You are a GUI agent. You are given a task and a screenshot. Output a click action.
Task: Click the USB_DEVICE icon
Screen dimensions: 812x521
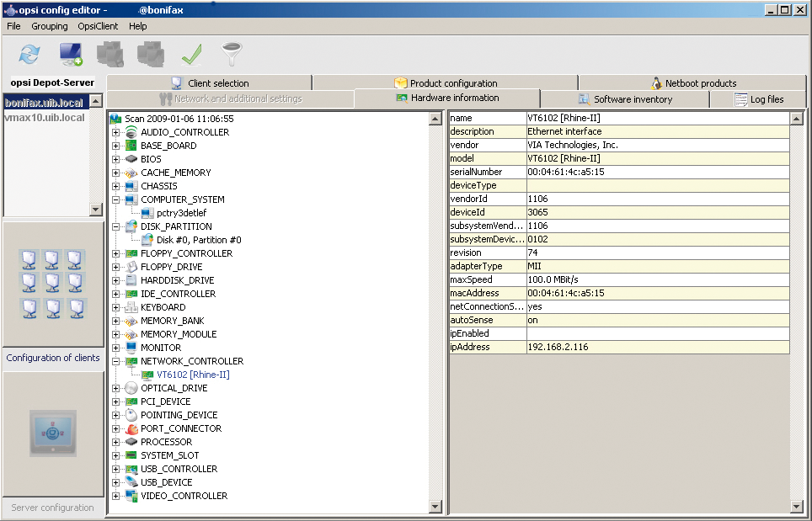coord(131,481)
